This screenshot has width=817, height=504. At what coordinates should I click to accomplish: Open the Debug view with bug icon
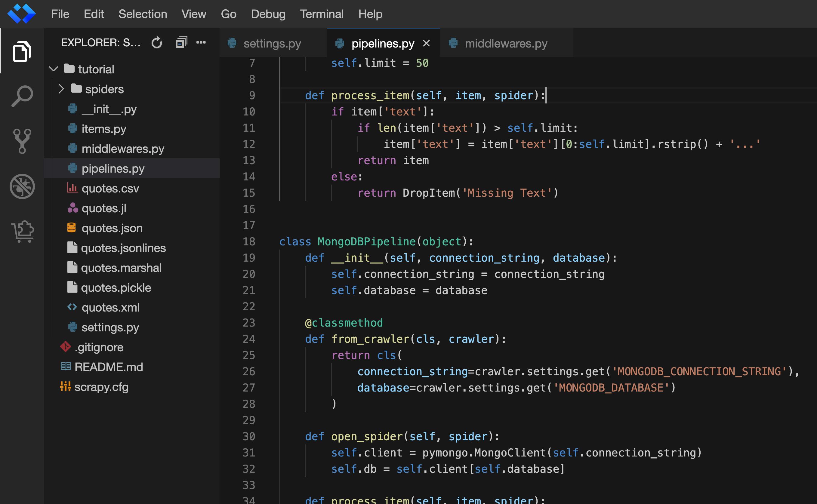(22, 186)
